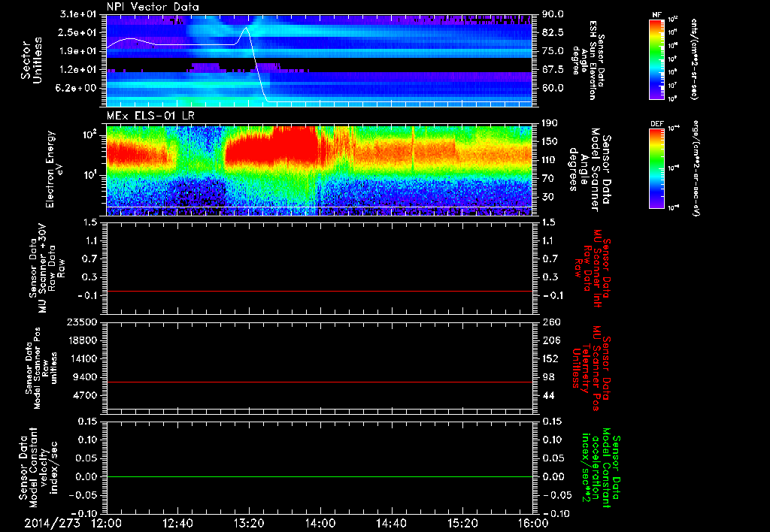Click the "260" Telemetry tick label

[x=551, y=322]
